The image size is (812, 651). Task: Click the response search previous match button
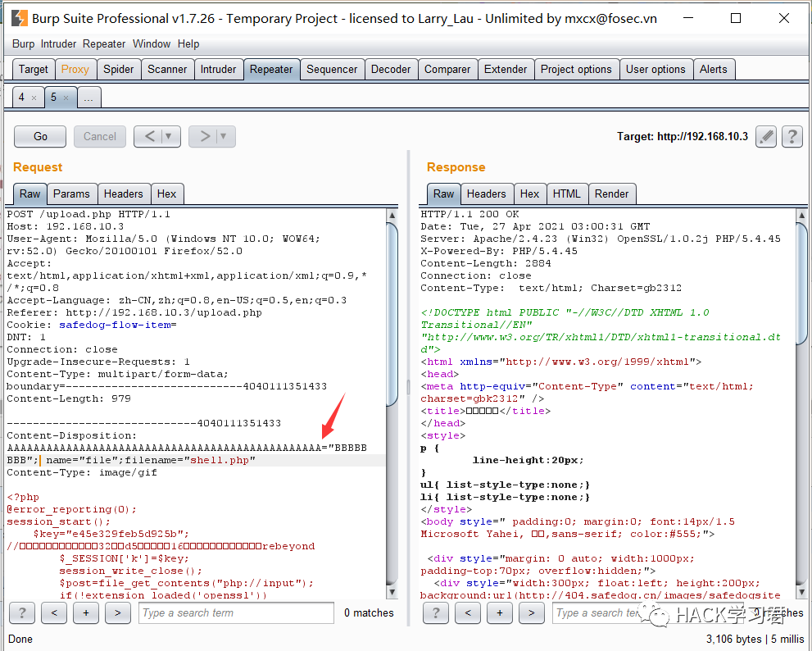tap(468, 613)
